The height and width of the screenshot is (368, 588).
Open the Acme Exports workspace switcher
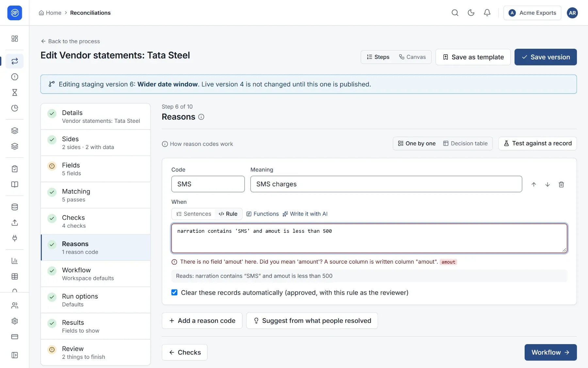532,13
